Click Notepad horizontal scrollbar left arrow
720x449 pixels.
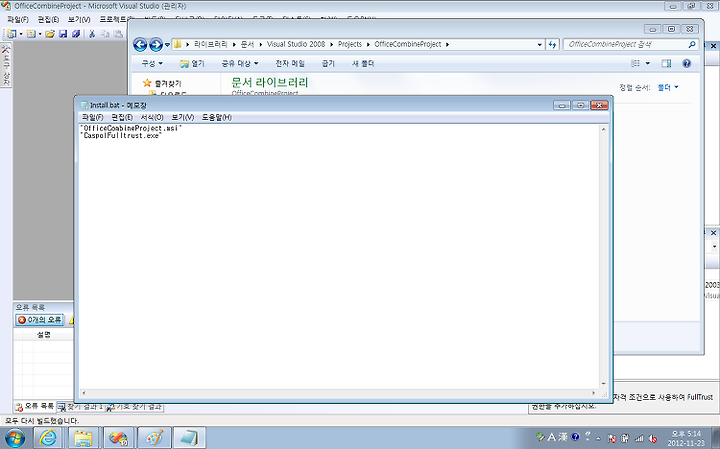point(83,393)
